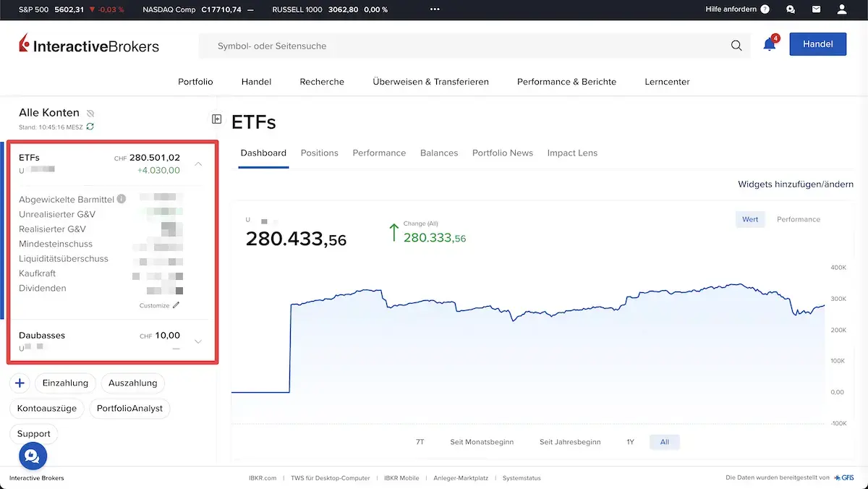Switch to the Positions tab
This screenshot has width=868, height=489.
point(319,153)
